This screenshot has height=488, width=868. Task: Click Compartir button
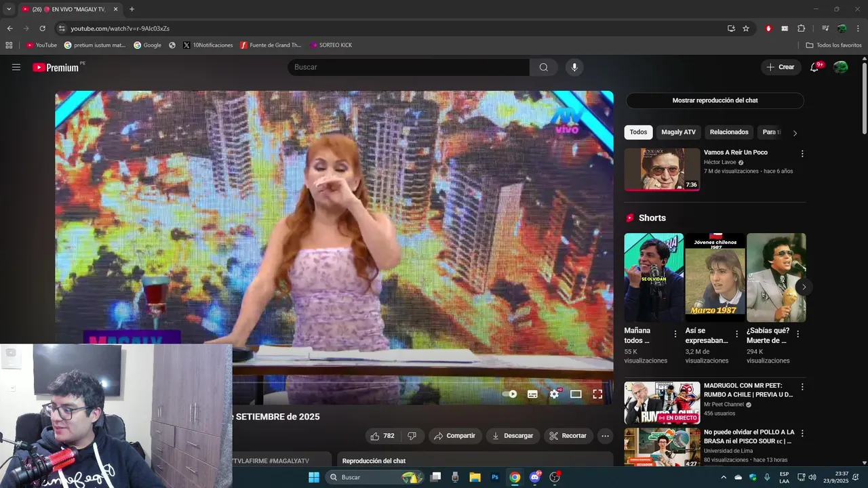454,436
